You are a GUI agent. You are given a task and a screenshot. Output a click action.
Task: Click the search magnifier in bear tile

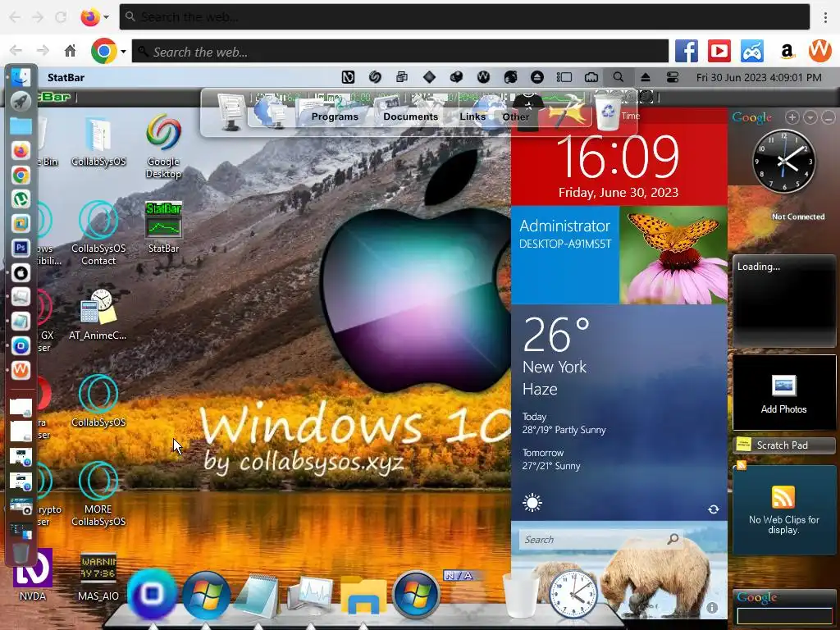pyautogui.click(x=673, y=540)
